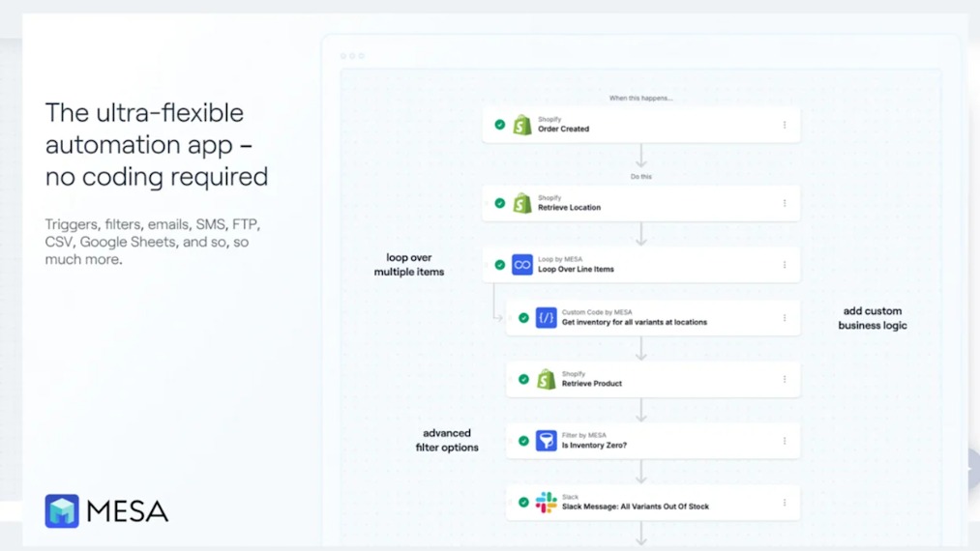Click green check on Retrieve Product step
980x551 pixels.
pyautogui.click(x=523, y=379)
